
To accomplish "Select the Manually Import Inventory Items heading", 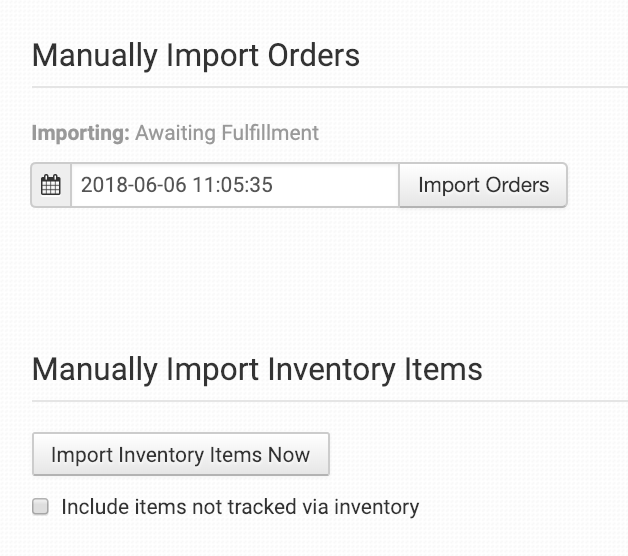I will [257, 369].
